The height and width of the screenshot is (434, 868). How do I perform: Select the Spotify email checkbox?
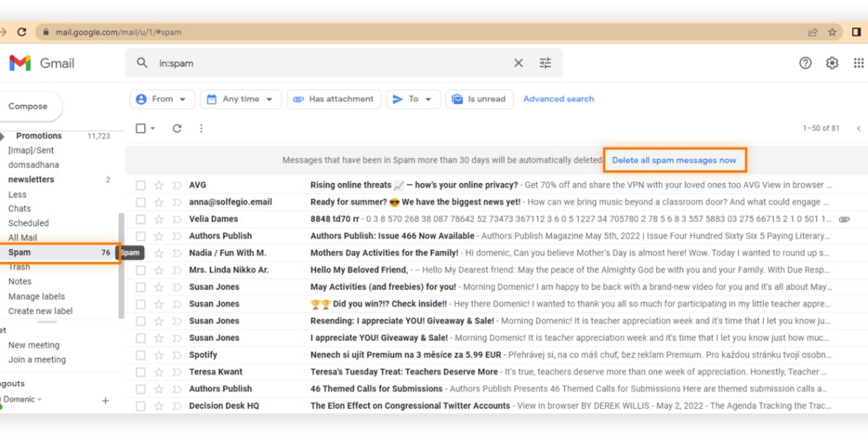[x=141, y=355]
